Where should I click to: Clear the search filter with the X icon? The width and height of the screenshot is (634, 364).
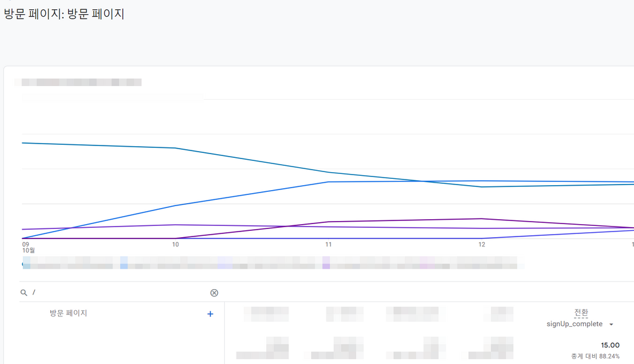(x=214, y=293)
